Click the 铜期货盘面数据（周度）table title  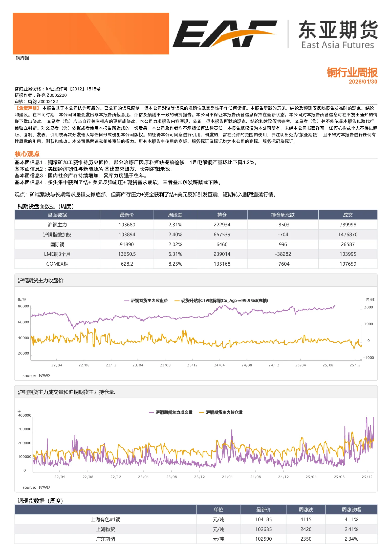coord(46,206)
